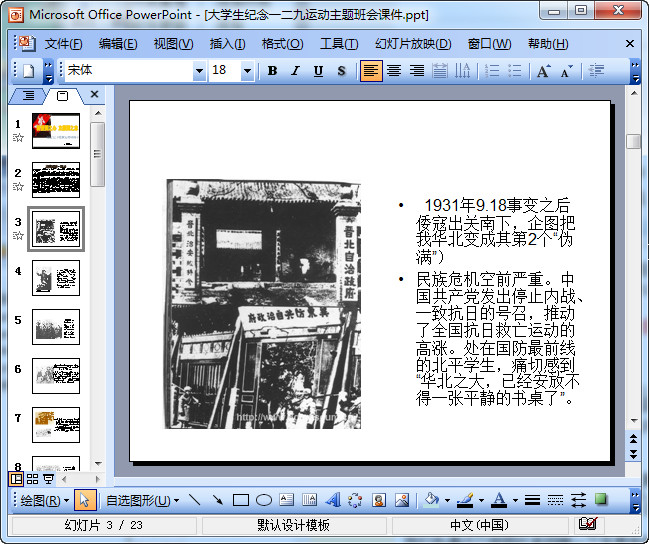Open fill color dropdown arrow
649x544 pixels.
[x=447, y=501]
